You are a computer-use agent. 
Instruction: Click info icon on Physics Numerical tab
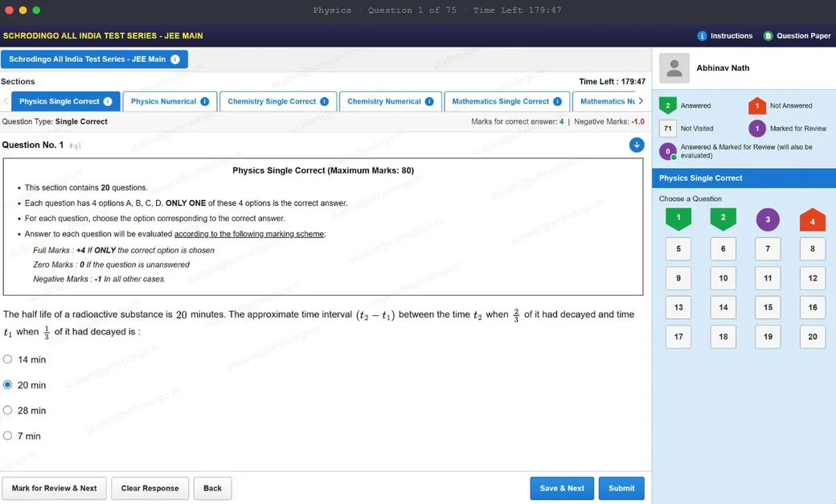point(205,101)
